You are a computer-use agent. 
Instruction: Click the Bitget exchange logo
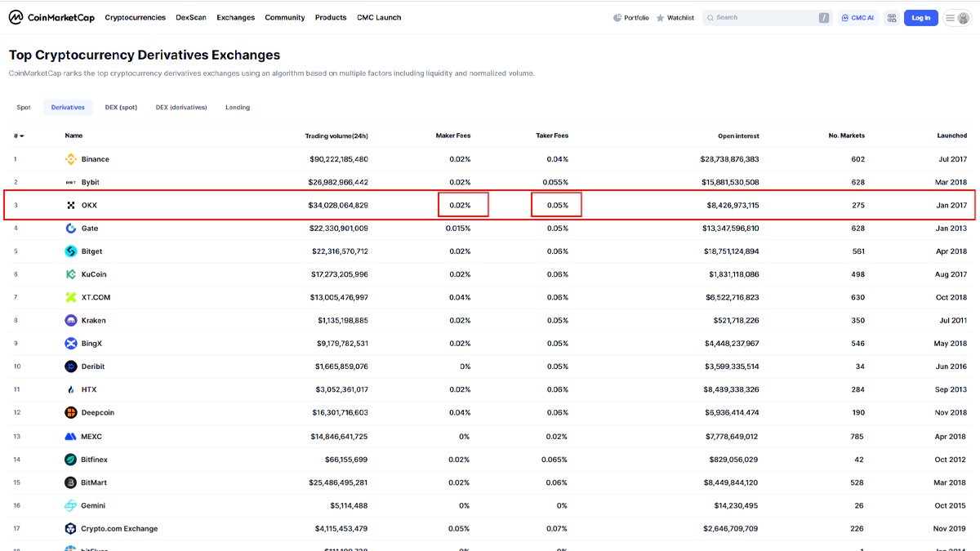point(71,251)
